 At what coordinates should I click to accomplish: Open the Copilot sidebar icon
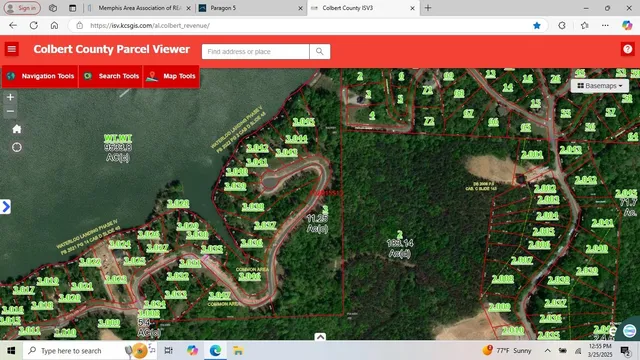627,25
